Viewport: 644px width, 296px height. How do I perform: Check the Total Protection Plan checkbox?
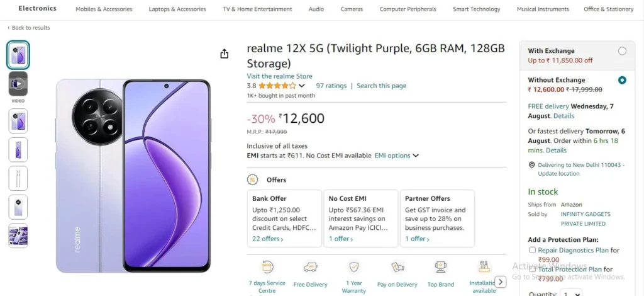[x=532, y=270]
